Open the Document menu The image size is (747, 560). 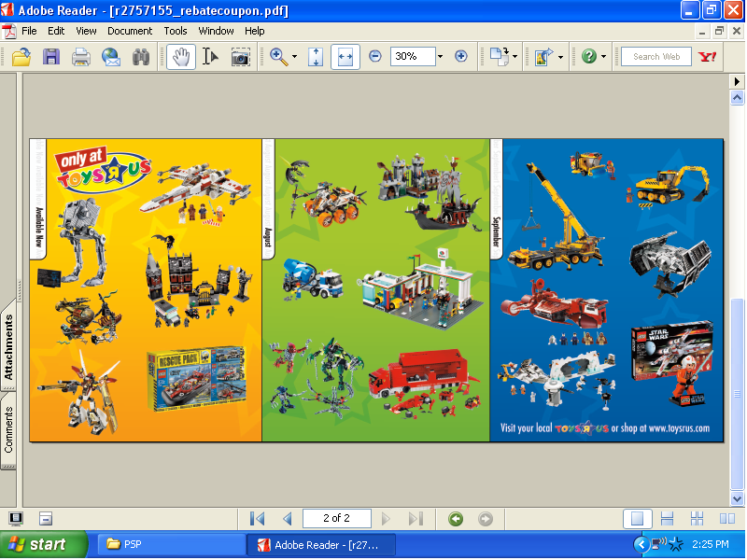pyautogui.click(x=130, y=31)
